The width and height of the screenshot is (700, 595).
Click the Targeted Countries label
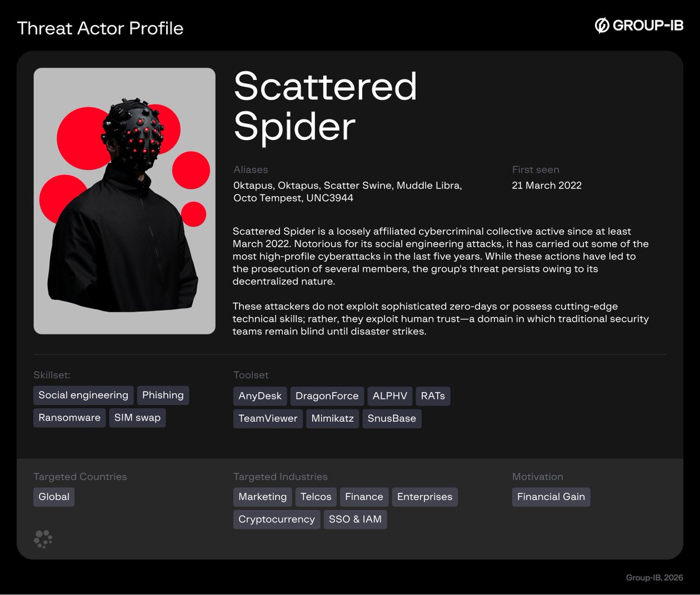80,477
